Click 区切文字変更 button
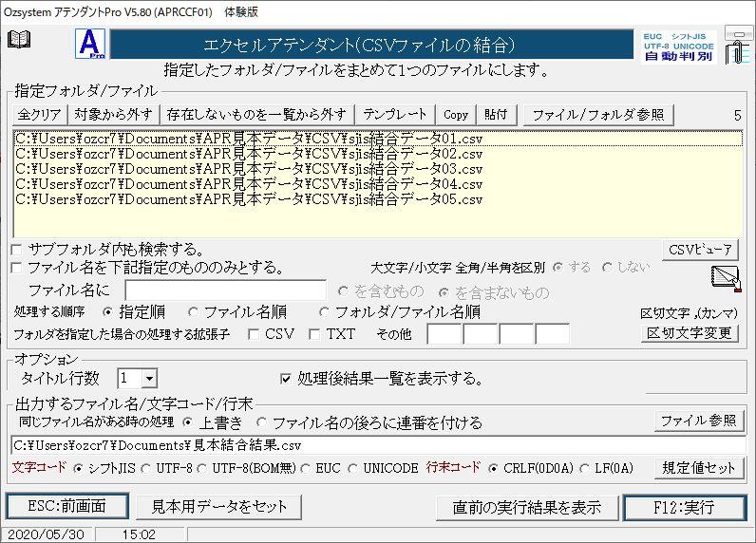This screenshot has width=756, height=543. point(690,333)
